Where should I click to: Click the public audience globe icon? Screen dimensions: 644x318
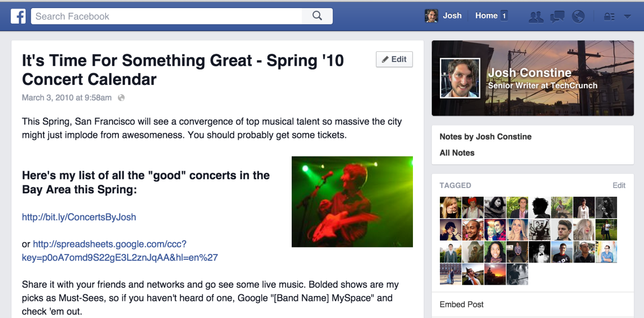click(121, 98)
